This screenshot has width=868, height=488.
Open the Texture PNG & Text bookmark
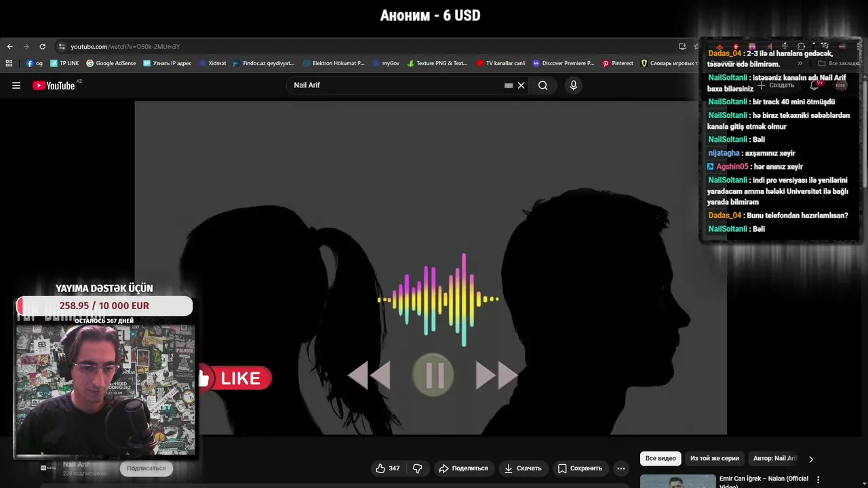437,63
